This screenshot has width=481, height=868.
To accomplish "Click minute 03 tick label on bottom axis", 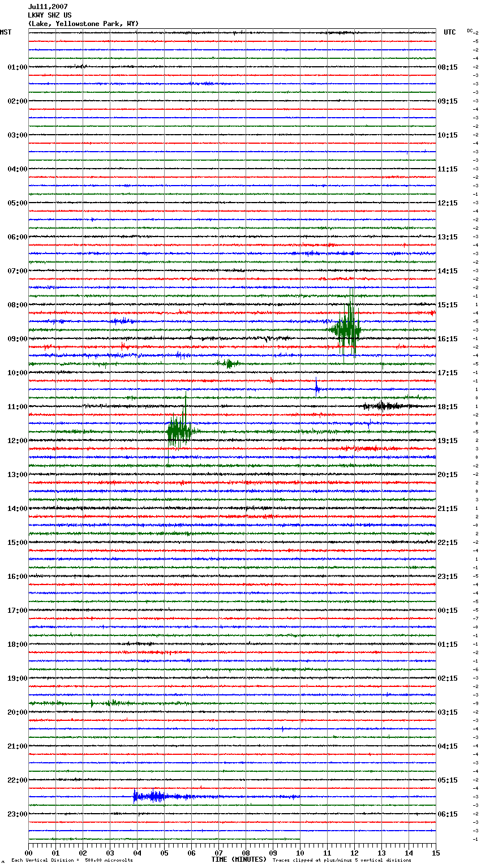I will point(110,853).
